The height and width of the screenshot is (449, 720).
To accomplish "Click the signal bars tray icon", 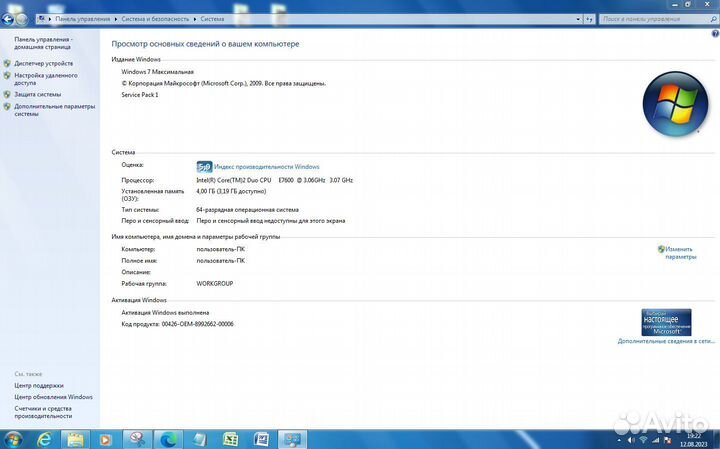I will tap(655, 441).
